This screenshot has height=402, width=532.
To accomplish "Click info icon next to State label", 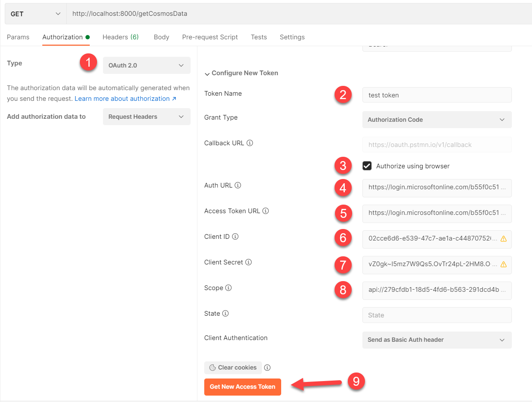I will point(226,314).
